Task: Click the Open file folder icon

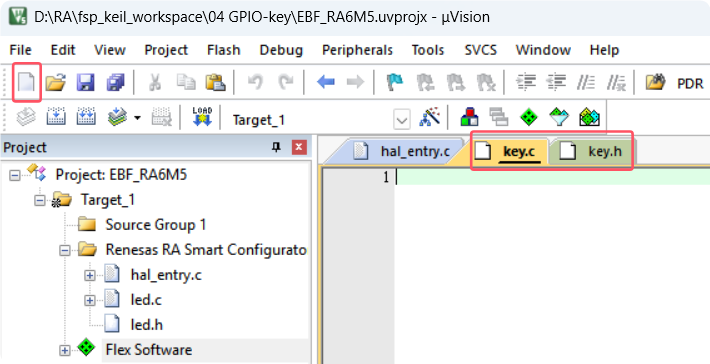Action: [56, 83]
